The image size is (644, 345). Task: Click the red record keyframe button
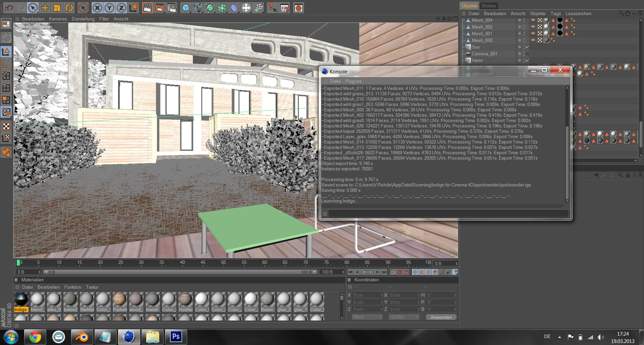coord(399,272)
